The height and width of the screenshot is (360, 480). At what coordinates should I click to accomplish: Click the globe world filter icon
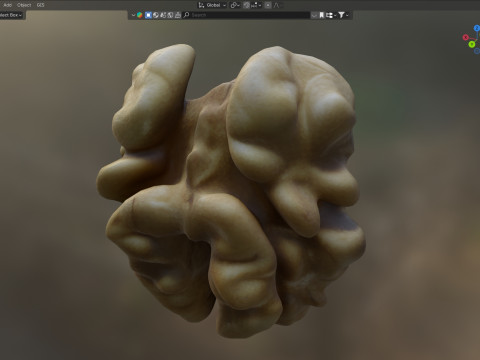pyautogui.click(x=156, y=15)
